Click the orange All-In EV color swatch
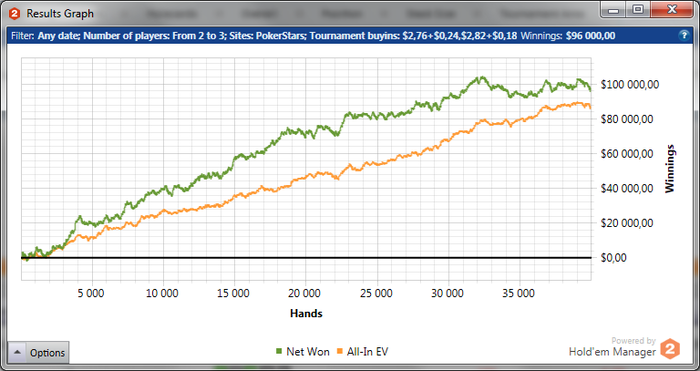The height and width of the screenshot is (371, 700). point(340,352)
